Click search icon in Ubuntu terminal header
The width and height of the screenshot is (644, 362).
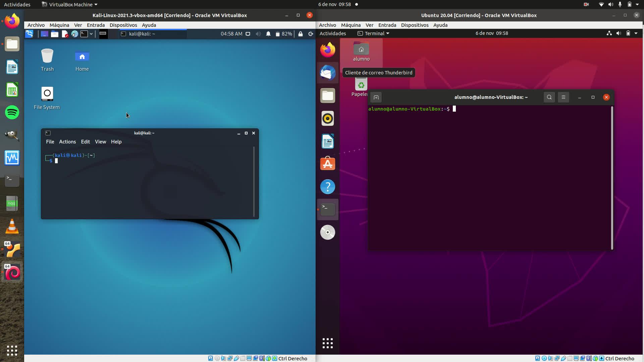549,97
